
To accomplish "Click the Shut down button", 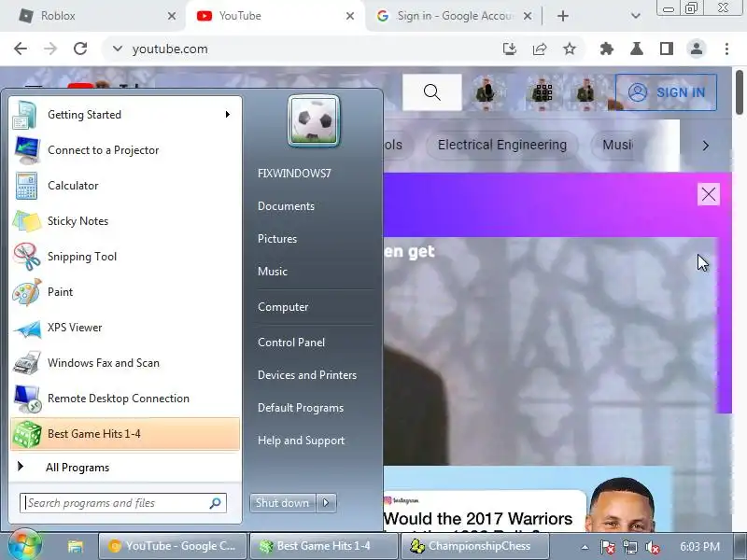I will tap(283, 503).
